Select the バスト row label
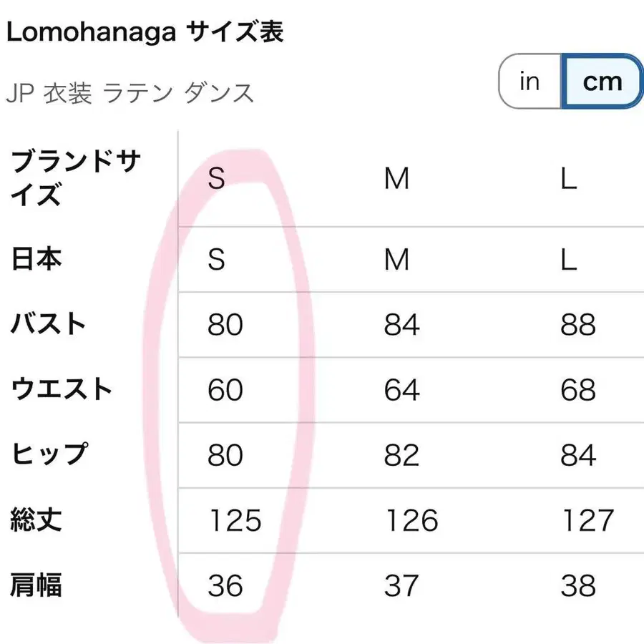Screen dimensions: 644x644 click(49, 323)
